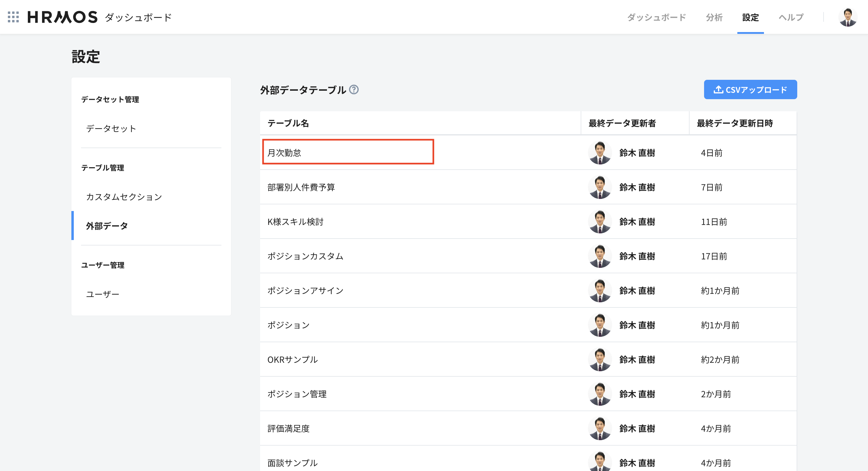The height and width of the screenshot is (471, 868).
Task: Click 鈴木 直樹's avatar in the 月次勤怠 row
Action: (x=599, y=153)
